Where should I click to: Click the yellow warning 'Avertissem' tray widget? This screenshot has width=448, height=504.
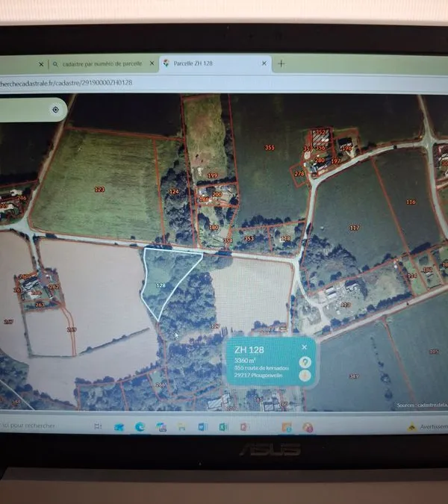coord(427,427)
